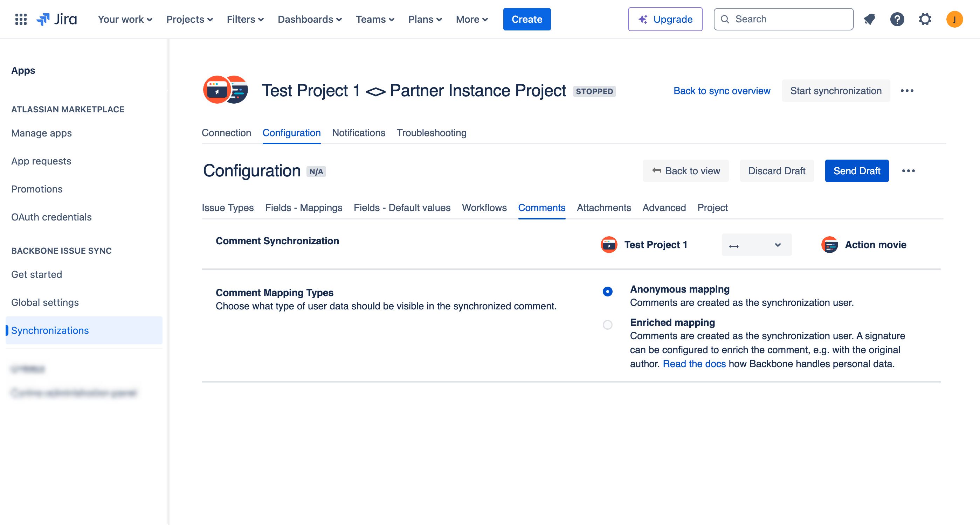This screenshot has width=980, height=525.
Task: Select Enriched mapping radio button
Action: coord(608,324)
